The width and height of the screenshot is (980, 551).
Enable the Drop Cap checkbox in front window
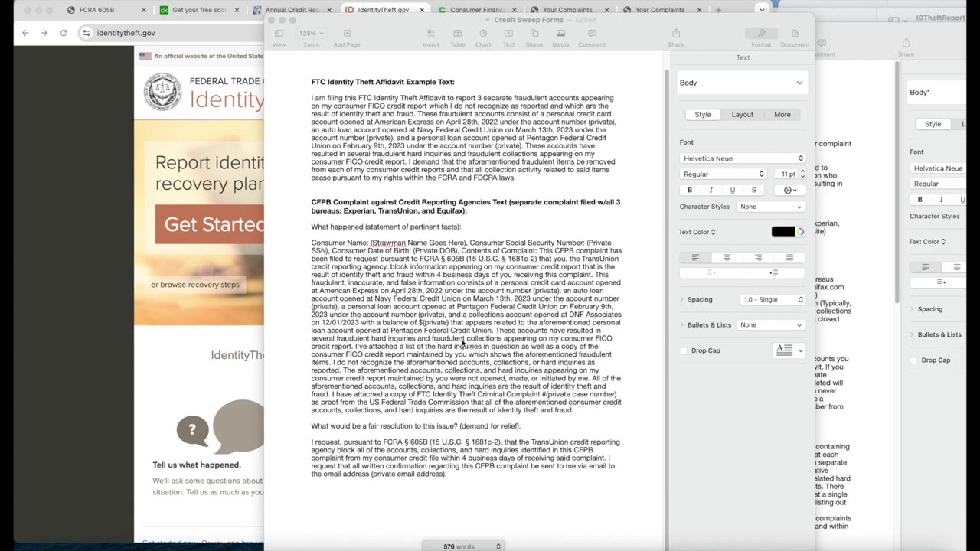point(684,350)
